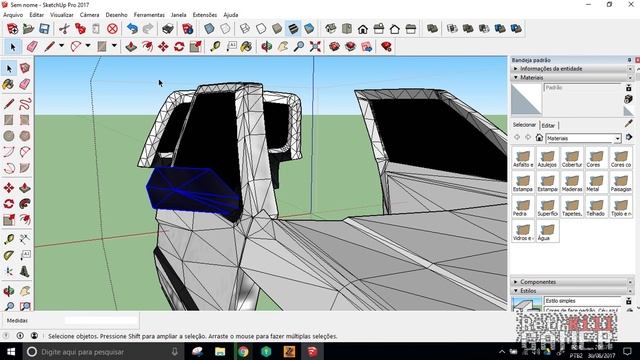Select the Polygon tool
The width and height of the screenshot is (640, 360).
[x=25, y=136]
